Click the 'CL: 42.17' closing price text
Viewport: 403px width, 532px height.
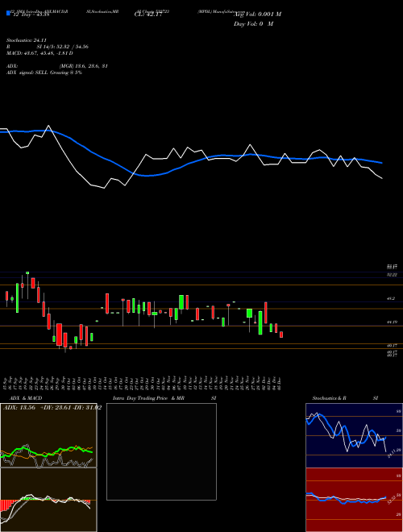click(148, 15)
